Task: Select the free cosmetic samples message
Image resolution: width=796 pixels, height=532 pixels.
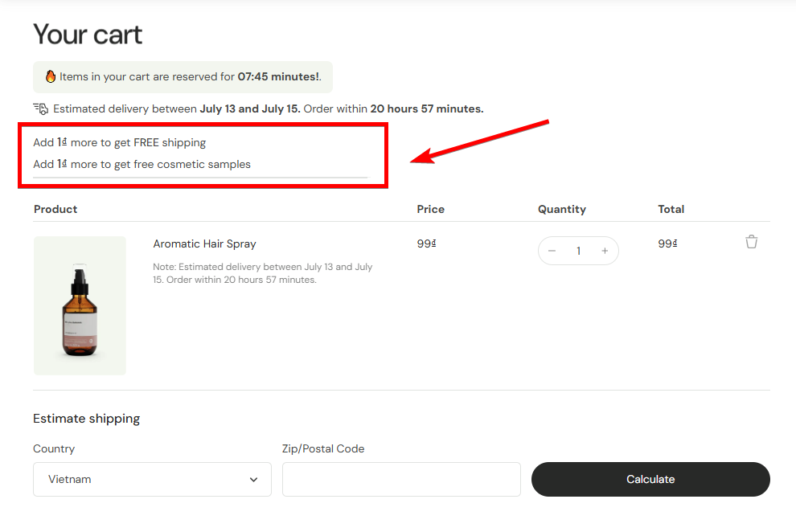Action: tap(142, 164)
